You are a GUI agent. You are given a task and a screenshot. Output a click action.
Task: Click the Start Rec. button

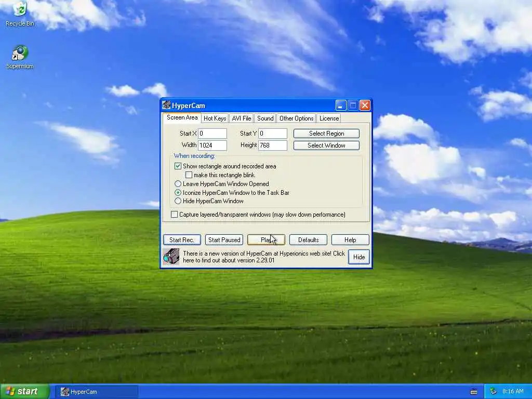coord(182,240)
